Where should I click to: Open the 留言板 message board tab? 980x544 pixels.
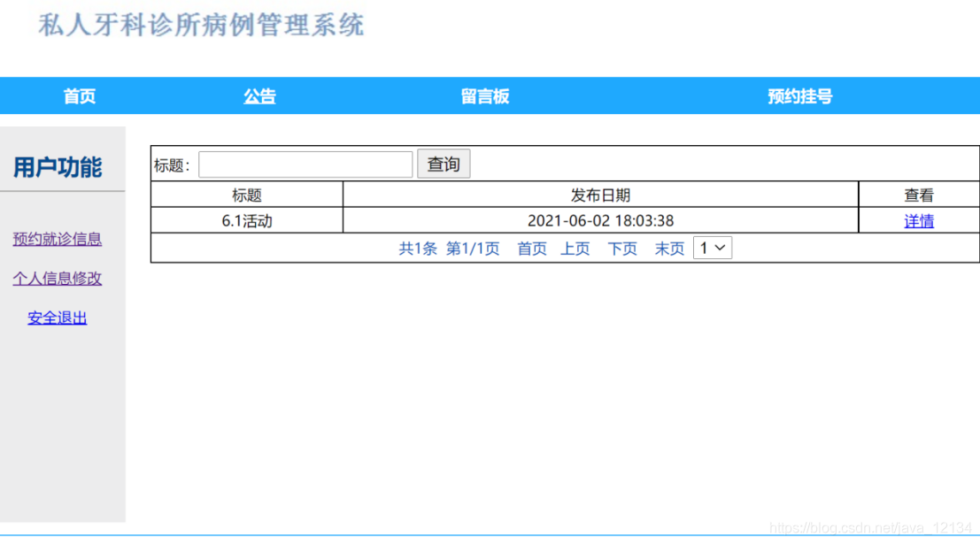pyautogui.click(x=485, y=96)
